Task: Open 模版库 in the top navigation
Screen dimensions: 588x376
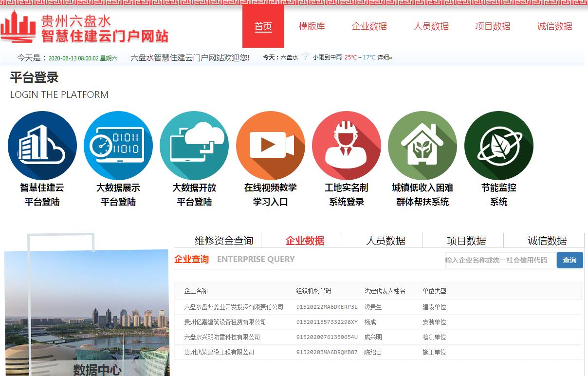Action: (x=312, y=26)
